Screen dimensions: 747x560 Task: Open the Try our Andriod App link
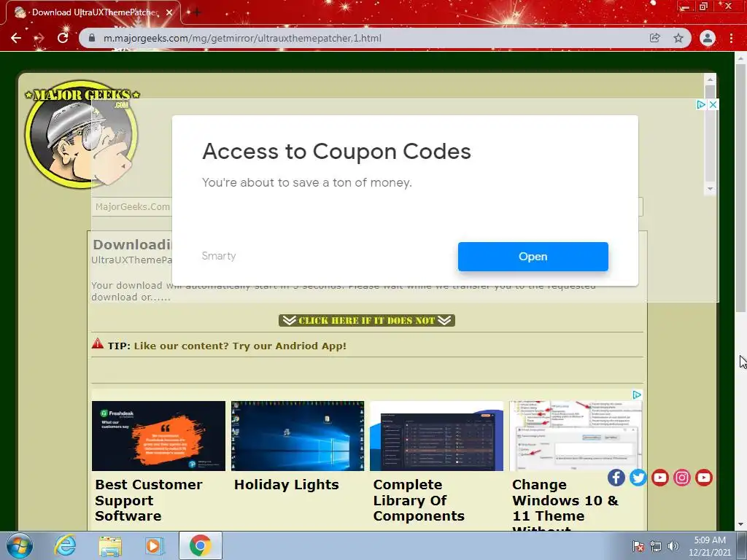coord(240,346)
